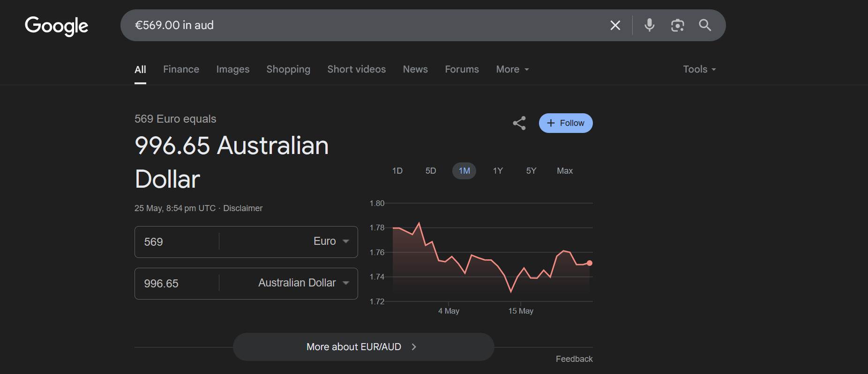Clear the search query with X
Image resolution: width=868 pixels, height=374 pixels.
pos(615,25)
